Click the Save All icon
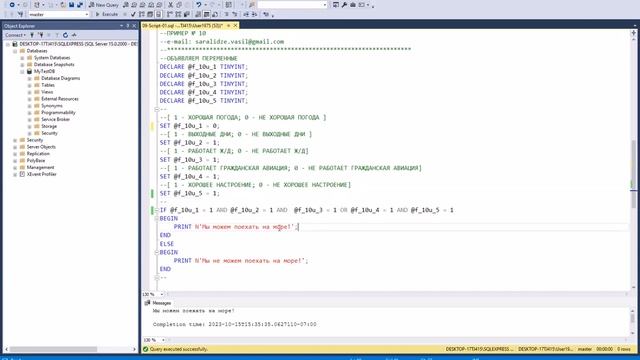Image resolution: width=640 pixels, height=360 pixels. [80, 5]
